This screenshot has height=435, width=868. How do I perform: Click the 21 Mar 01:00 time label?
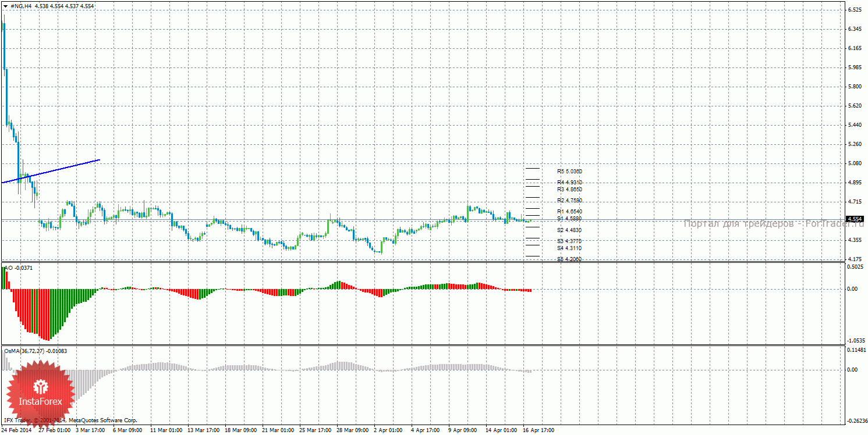click(x=278, y=430)
